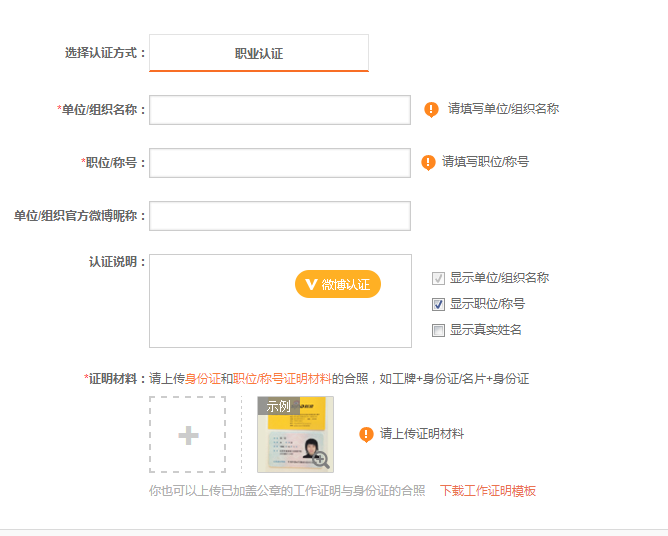668x536 pixels.
Task: Enable the 显示真实姓名 checkbox
Action: point(438,330)
